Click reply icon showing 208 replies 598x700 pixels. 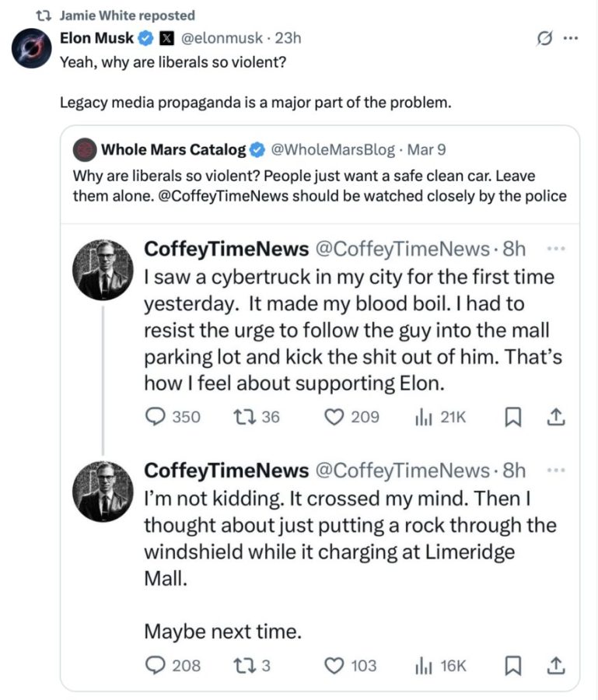pyautogui.click(x=155, y=665)
